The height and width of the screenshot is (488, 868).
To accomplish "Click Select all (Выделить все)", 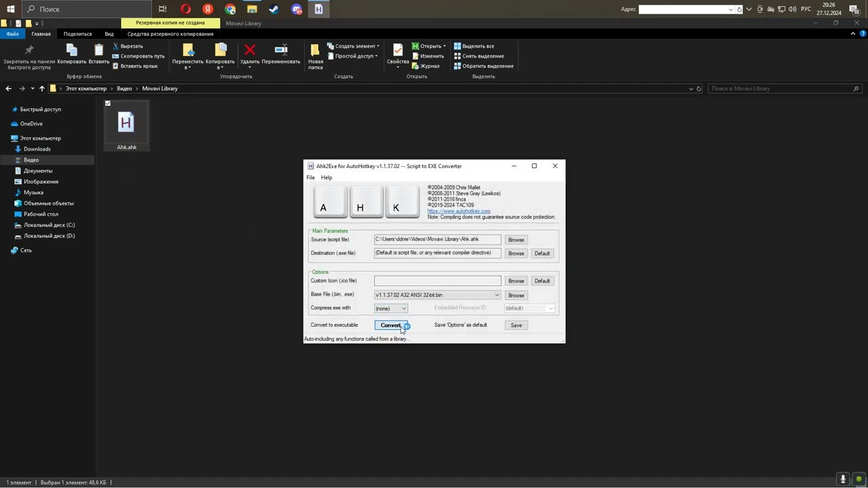I will point(474,46).
